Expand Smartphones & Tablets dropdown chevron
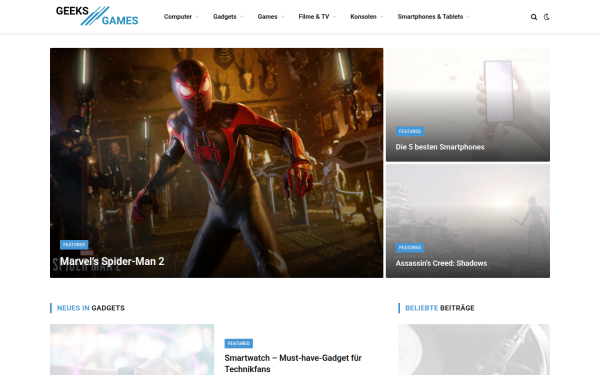 (468, 17)
